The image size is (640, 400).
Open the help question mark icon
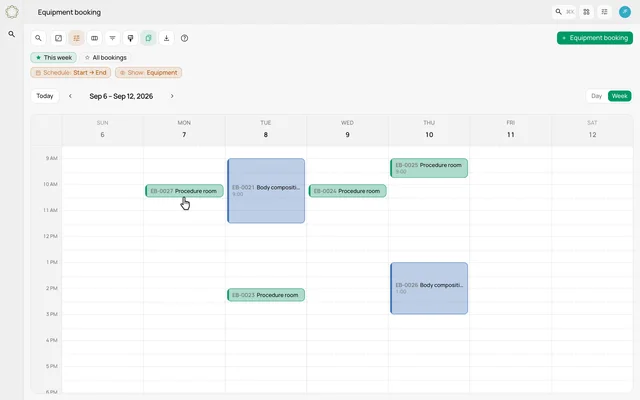(184, 38)
